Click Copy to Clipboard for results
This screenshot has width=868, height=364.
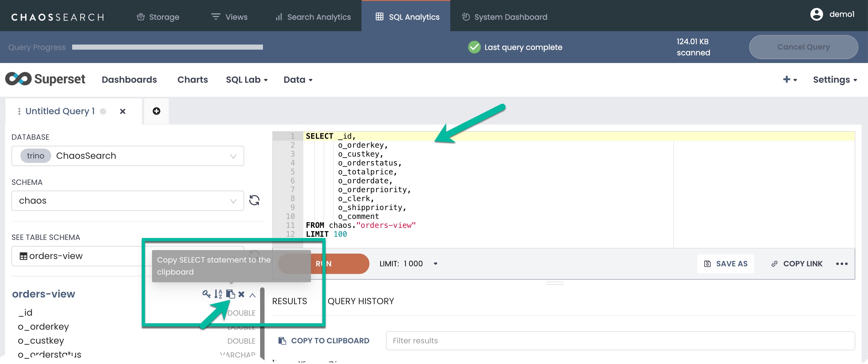tap(324, 341)
